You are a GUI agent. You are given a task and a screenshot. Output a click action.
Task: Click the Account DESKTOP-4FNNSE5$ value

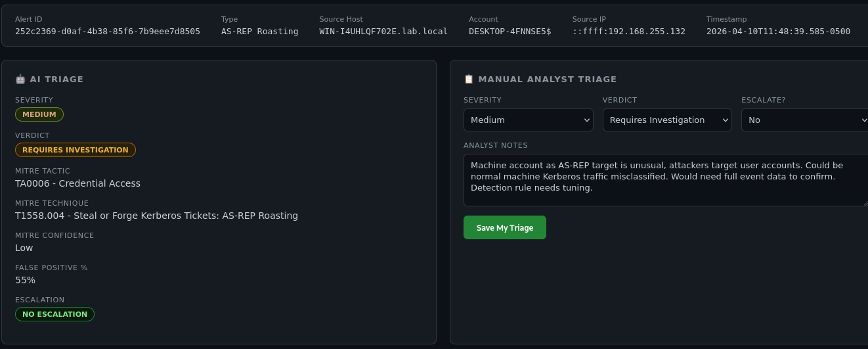coord(510,31)
